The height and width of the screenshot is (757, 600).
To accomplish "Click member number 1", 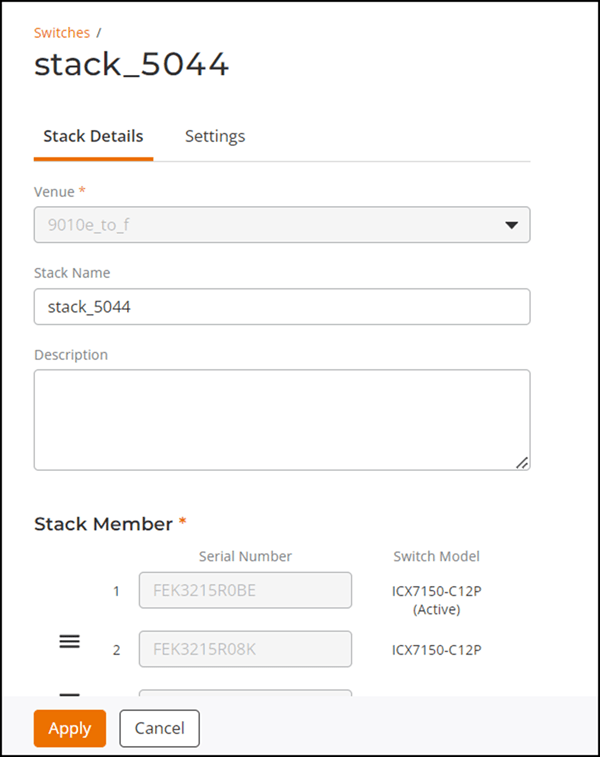I will click(x=116, y=591).
